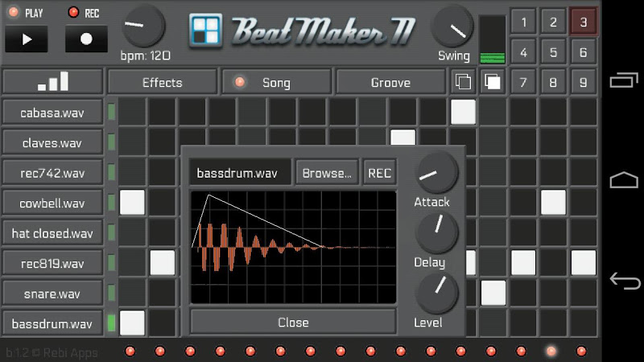Tap the Android back button

click(625, 281)
